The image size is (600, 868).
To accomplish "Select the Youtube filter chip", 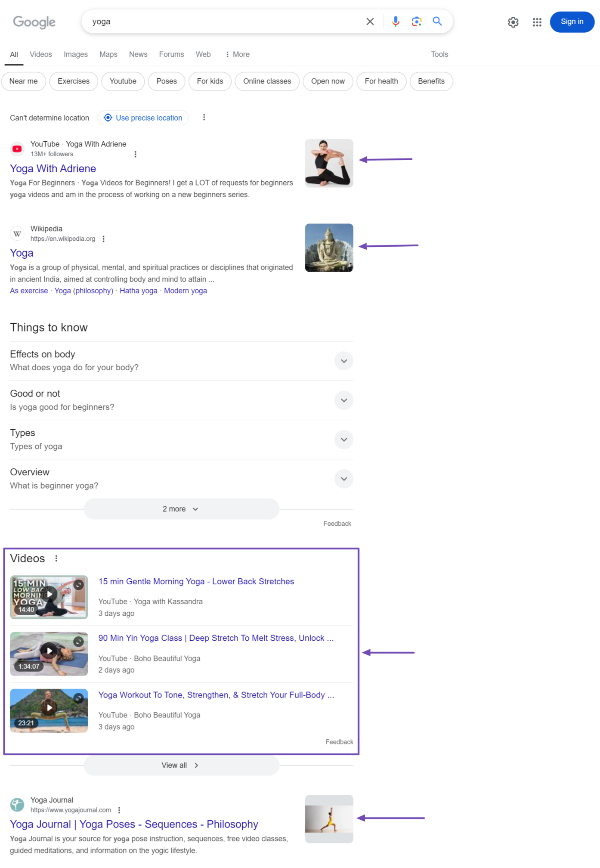I will tap(123, 81).
